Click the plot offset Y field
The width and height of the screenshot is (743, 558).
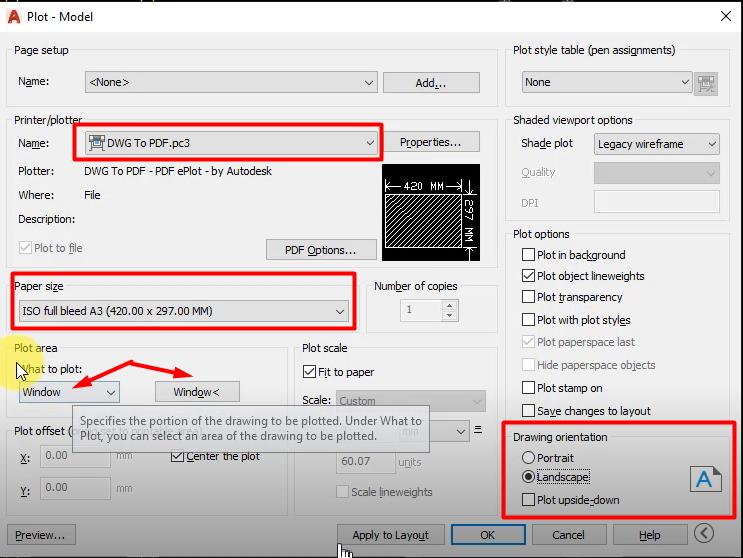tap(75, 488)
